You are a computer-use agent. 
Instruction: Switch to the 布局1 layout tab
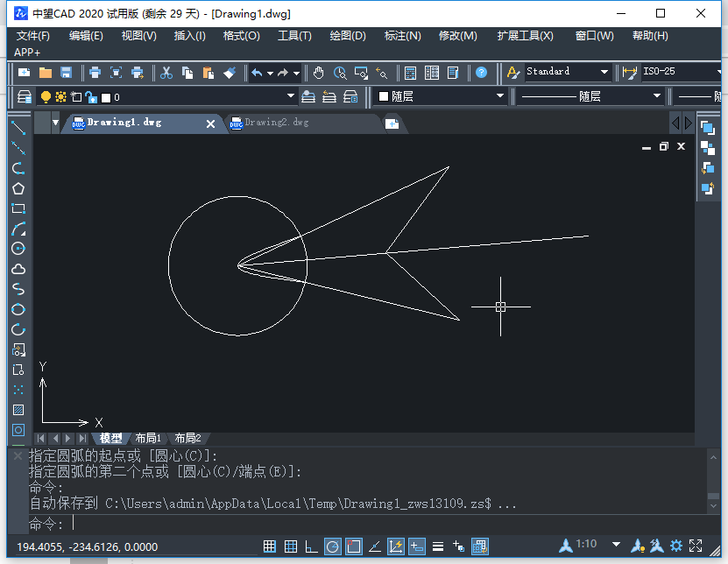147,438
